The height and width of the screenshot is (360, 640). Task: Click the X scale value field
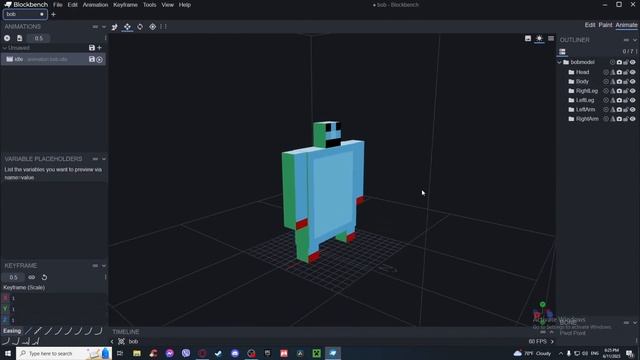coord(57,298)
